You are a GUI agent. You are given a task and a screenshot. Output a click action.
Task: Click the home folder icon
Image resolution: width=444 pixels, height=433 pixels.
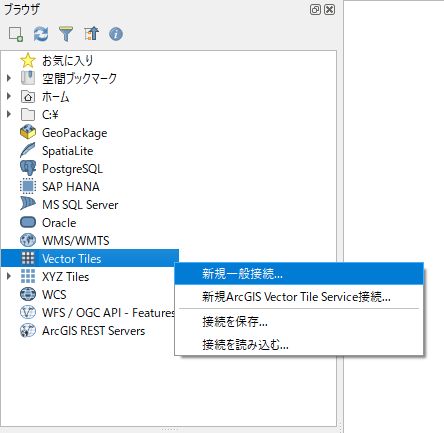pyautogui.click(x=28, y=97)
